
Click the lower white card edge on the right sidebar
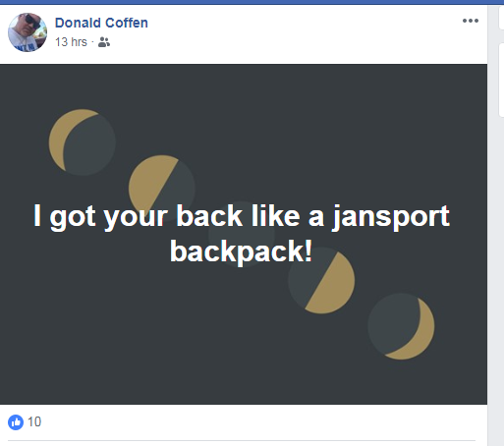click(501, 80)
